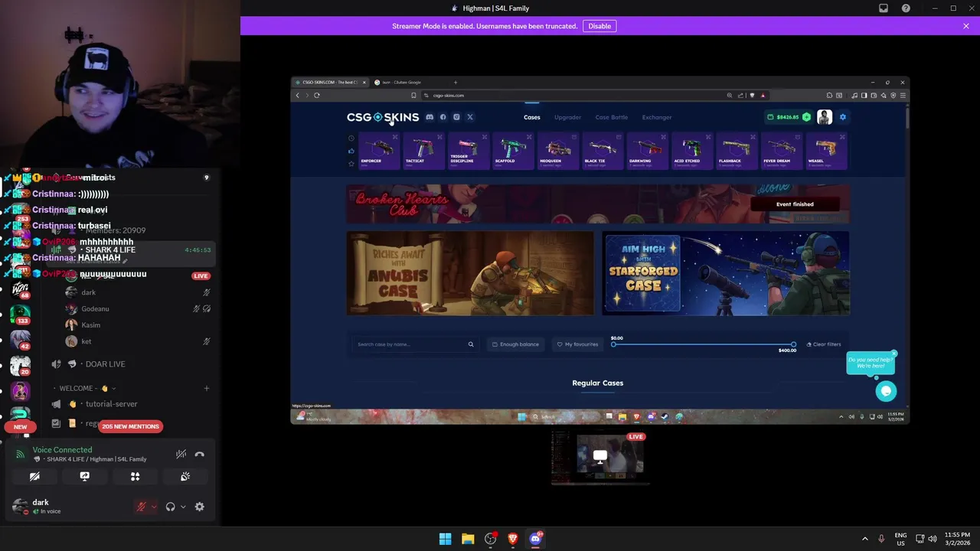Open Discord help icon in title bar
The height and width of the screenshot is (551, 980).
906,8
